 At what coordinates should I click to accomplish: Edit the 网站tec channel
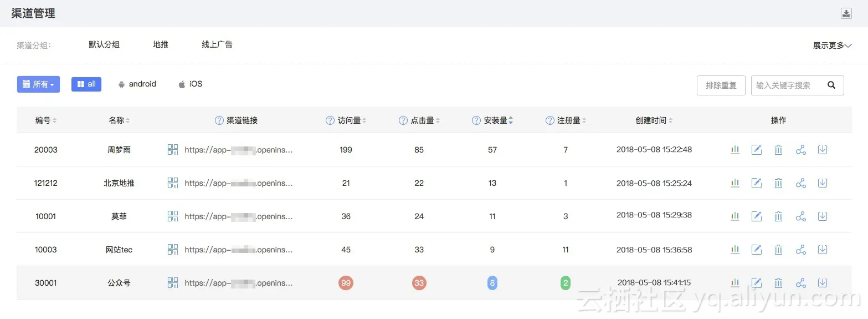tap(757, 250)
